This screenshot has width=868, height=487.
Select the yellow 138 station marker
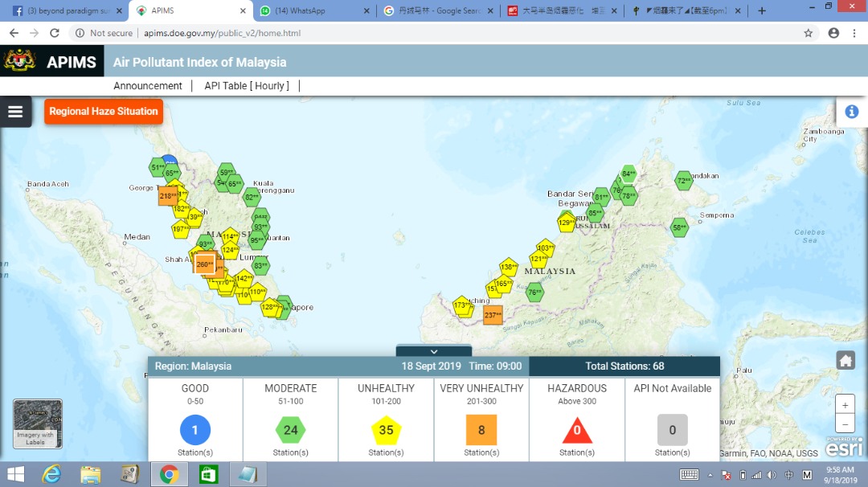[x=508, y=267]
